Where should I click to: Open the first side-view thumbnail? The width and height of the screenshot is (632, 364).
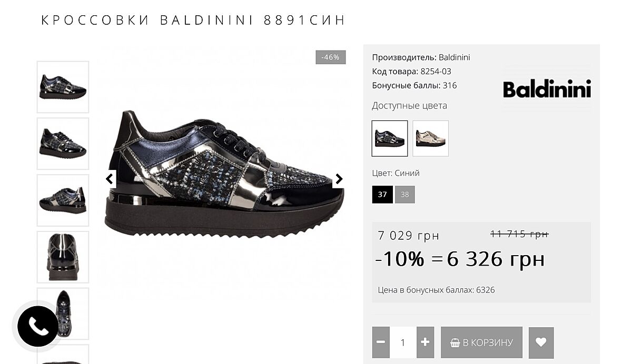[x=63, y=87]
